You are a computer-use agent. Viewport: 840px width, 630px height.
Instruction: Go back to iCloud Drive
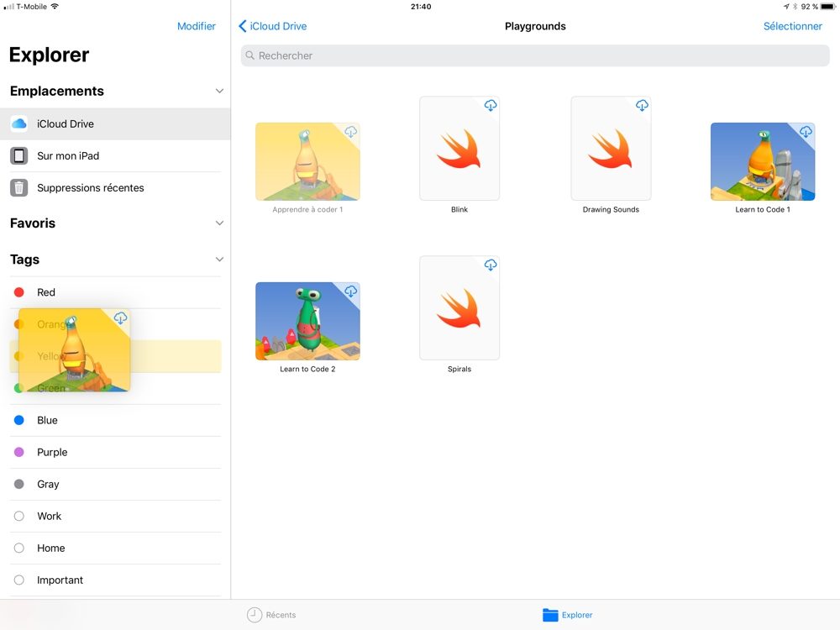(x=273, y=26)
